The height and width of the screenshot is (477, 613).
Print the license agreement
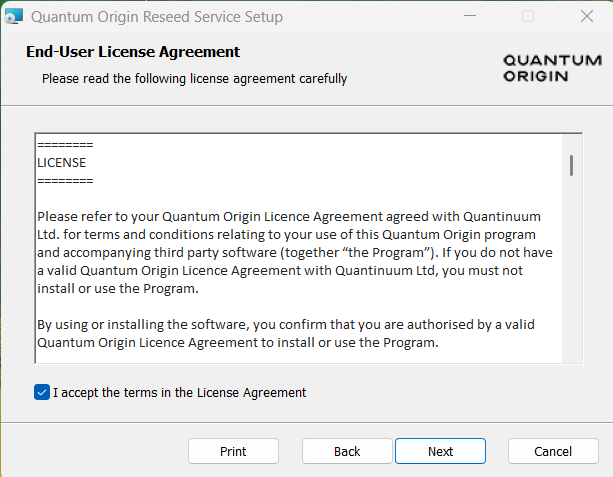pyautogui.click(x=233, y=451)
